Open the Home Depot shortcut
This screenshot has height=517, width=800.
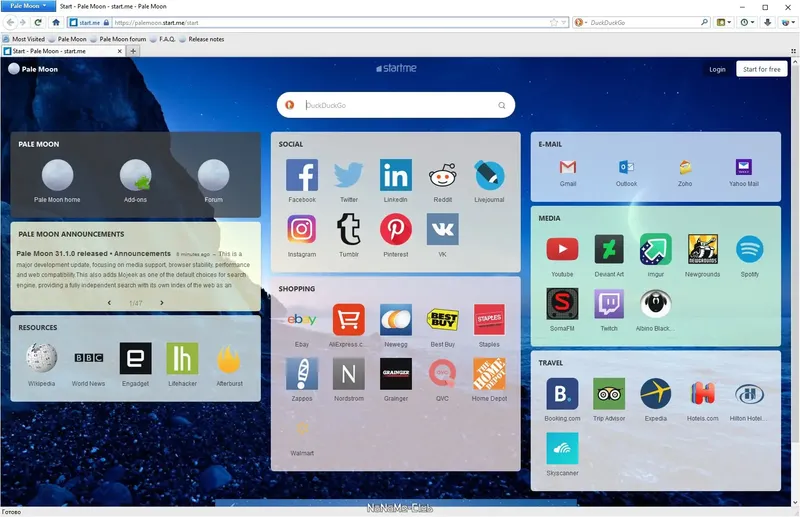click(489, 374)
